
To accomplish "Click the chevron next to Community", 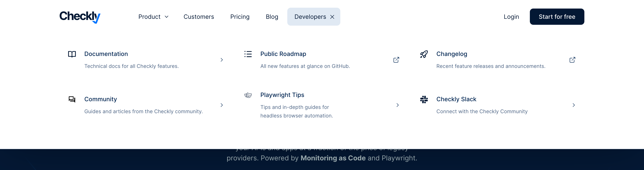I will 221,105.
